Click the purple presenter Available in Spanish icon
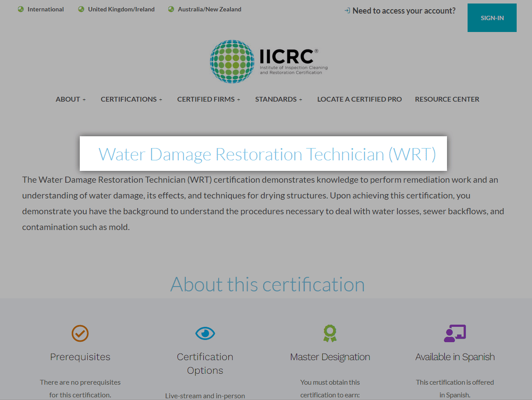This screenshot has width=532, height=400. [455, 333]
